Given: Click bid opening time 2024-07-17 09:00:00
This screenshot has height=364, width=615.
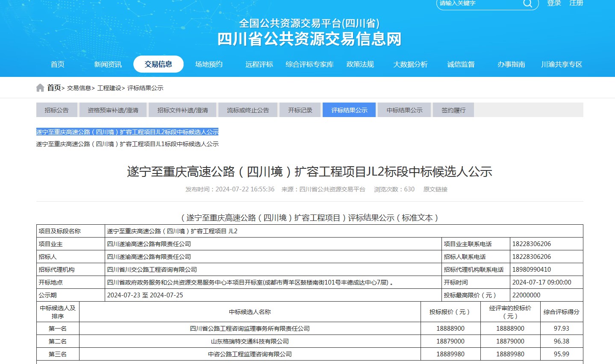Looking at the screenshot, I should 541,282.
